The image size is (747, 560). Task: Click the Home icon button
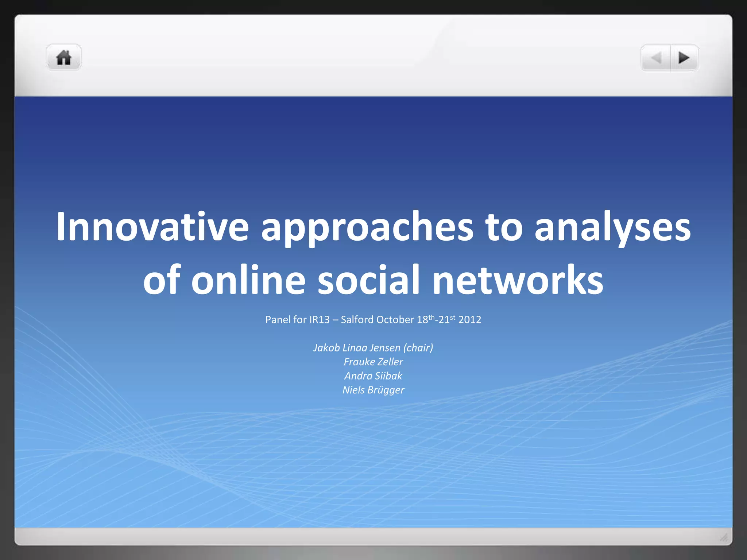point(64,58)
